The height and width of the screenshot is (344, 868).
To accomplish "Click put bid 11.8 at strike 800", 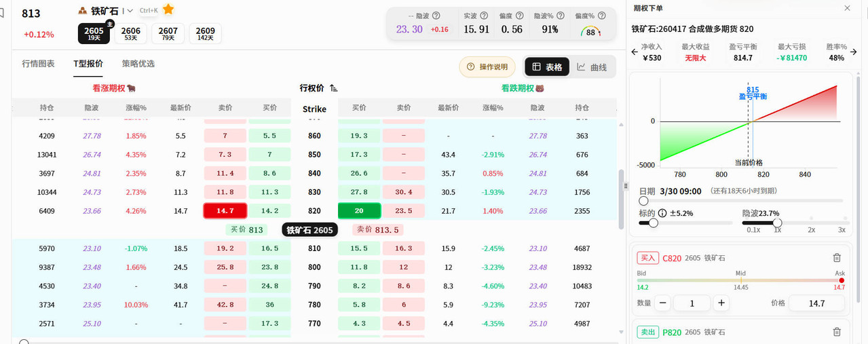I will tap(359, 267).
